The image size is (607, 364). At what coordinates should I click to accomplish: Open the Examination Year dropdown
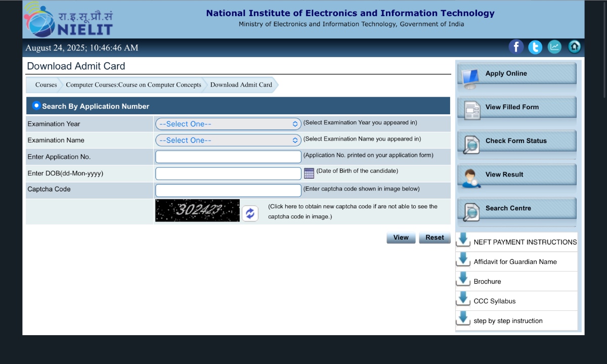coord(228,124)
